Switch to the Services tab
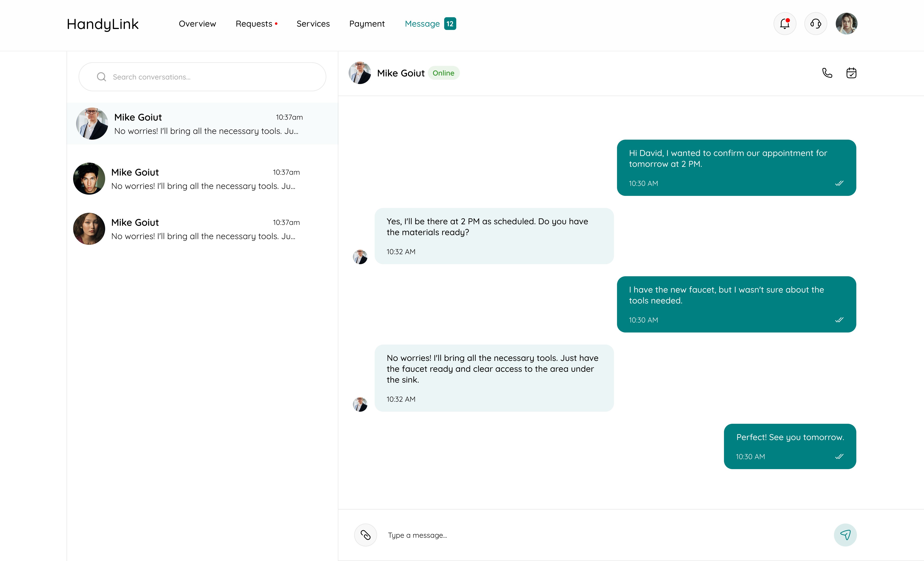Viewport: 924px width, 561px height. tap(313, 24)
